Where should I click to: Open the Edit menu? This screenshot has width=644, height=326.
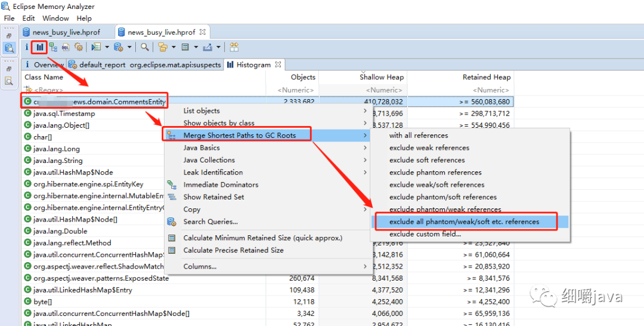coord(29,18)
